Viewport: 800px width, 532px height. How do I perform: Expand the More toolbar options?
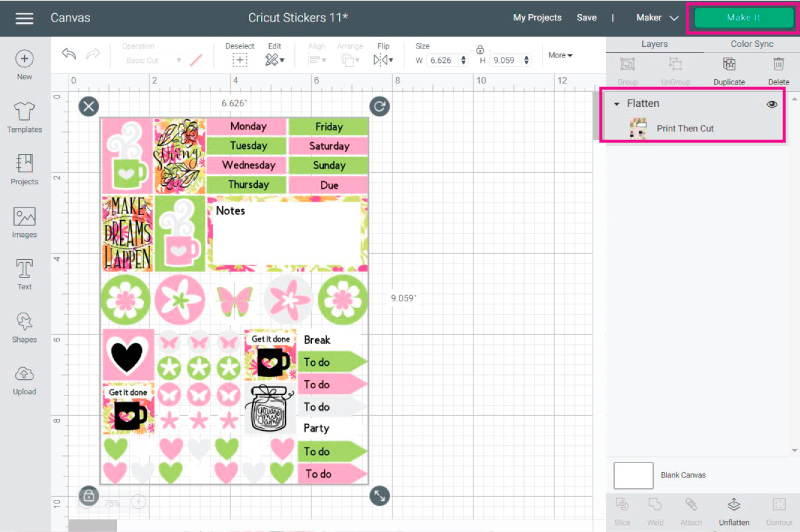pyautogui.click(x=560, y=55)
